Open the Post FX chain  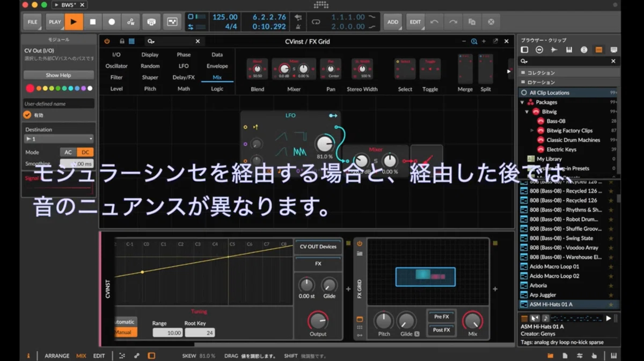441,330
